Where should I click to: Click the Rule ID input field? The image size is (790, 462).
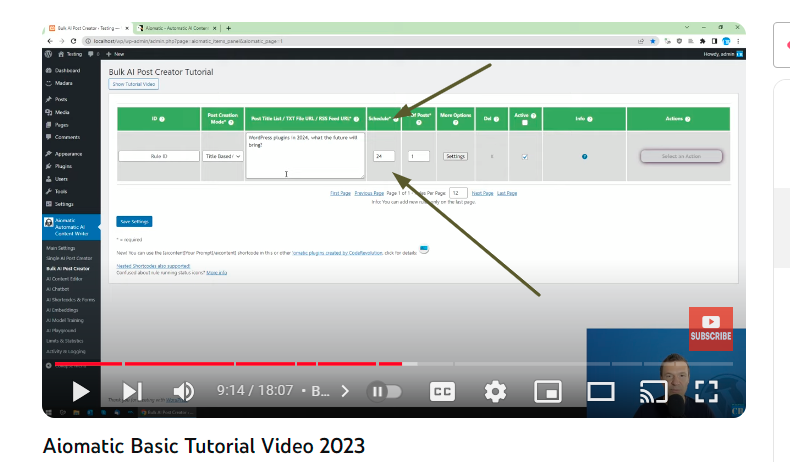[x=159, y=156]
